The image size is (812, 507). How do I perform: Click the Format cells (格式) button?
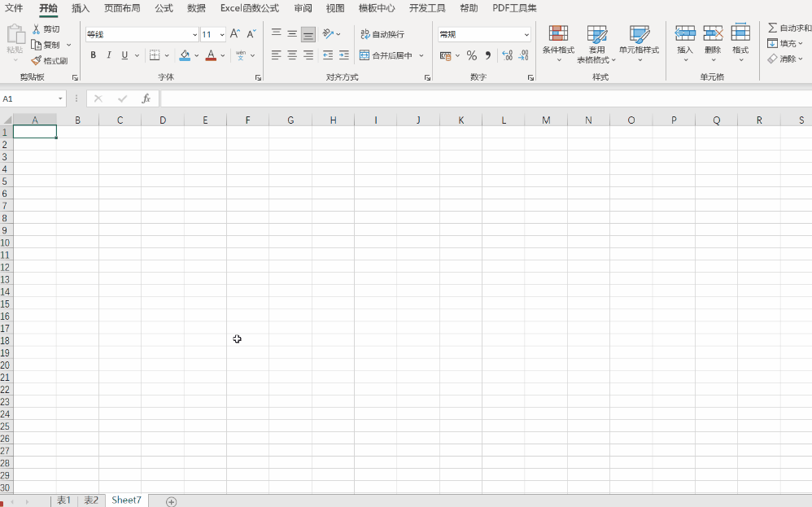coord(740,43)
